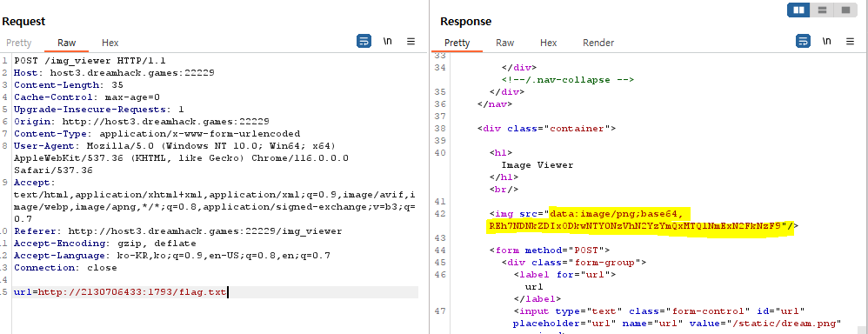Viewport: 868px width, 334px height.
Task: Switch Response view to Hex tab
Action: pyautogui.click(x=549, y=43)
